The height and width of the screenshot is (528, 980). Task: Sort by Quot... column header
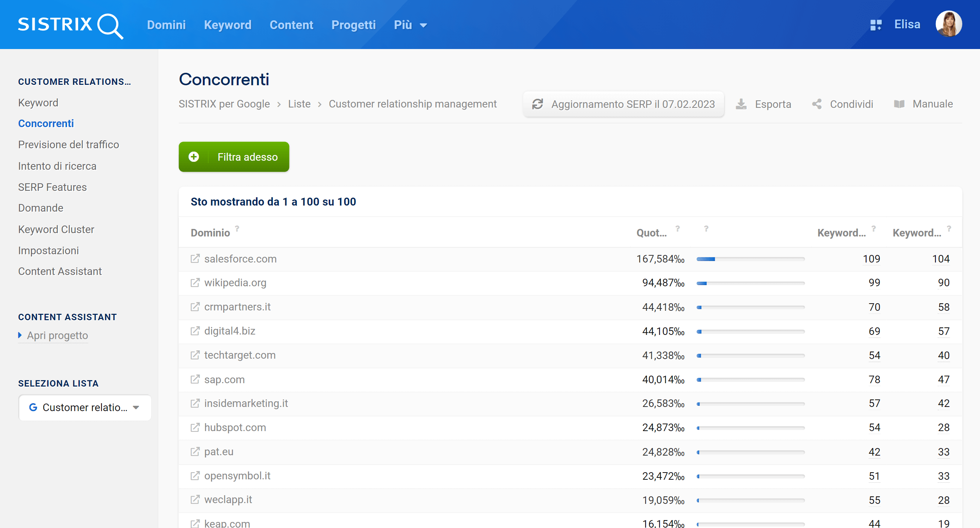tap(651, 233)
